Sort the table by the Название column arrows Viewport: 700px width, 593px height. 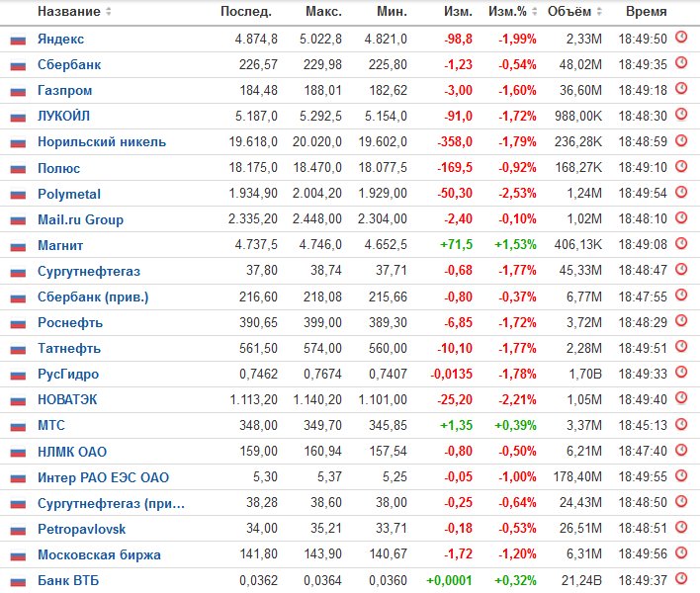pyautogui.click(x=109, y=12)
